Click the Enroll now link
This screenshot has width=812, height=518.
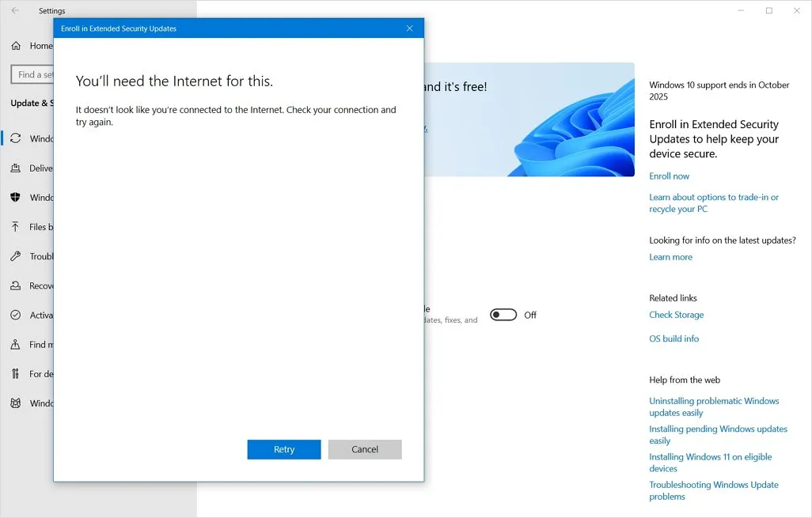pyautogui.click(x=669, y=176)
